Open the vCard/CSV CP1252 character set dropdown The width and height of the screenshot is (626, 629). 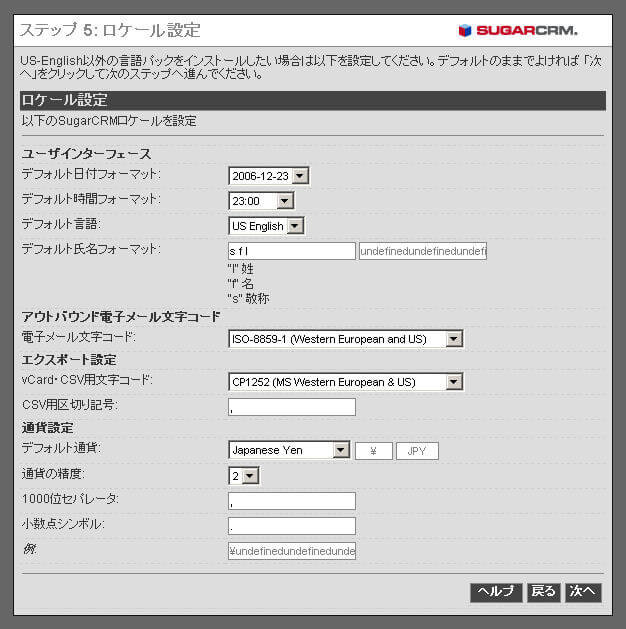(345, 382)
